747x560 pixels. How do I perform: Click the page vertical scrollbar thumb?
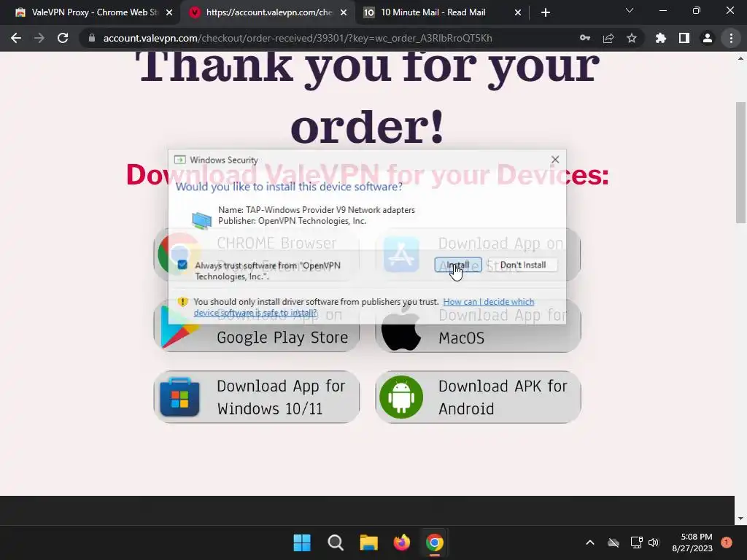[x=740, y=162]
